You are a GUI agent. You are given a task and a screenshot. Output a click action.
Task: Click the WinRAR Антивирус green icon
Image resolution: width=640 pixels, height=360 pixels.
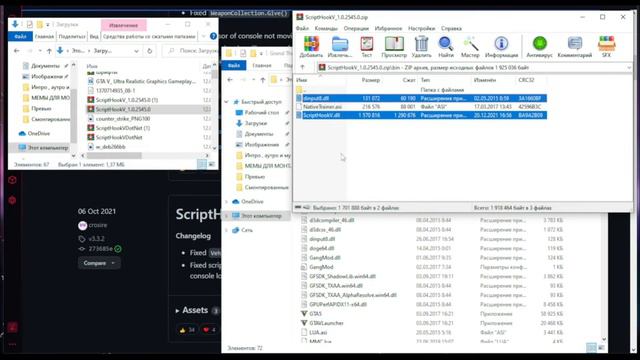[540, 43]
